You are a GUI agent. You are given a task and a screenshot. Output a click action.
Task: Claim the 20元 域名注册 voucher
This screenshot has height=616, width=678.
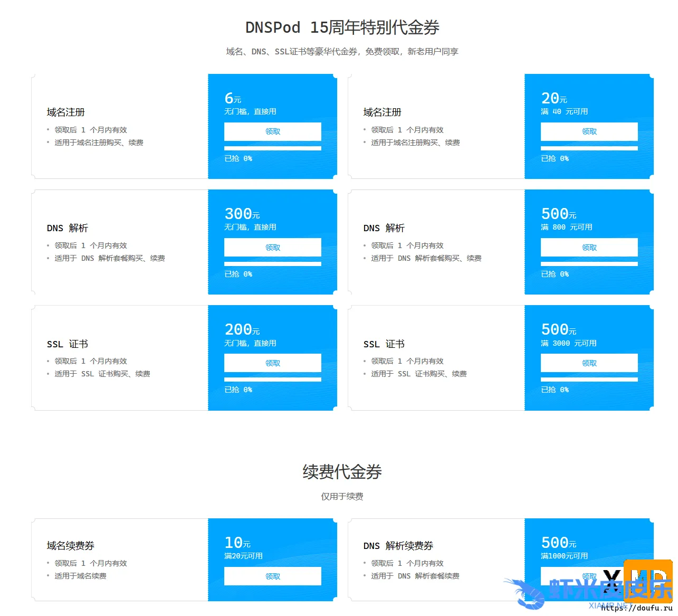(x=589, y=131)
